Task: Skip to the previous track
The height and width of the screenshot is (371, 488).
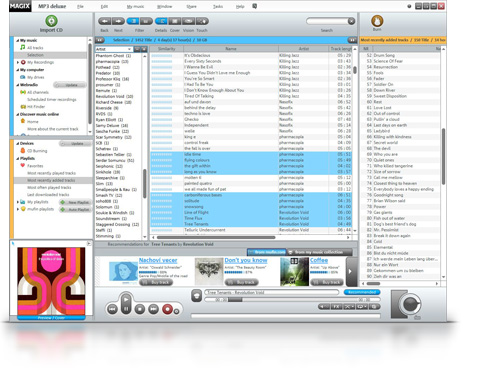Action: pyautogui.click(x=112, y=309)
